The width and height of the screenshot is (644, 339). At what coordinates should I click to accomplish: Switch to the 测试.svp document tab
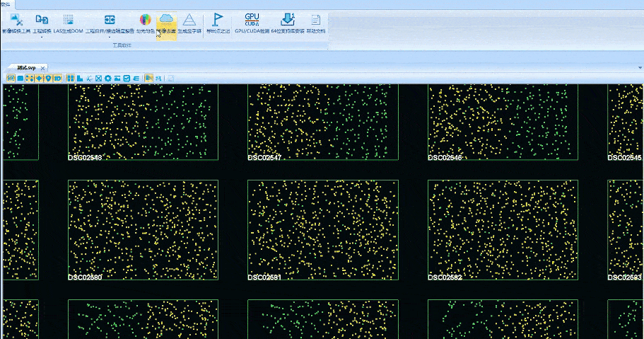point(27,68)
